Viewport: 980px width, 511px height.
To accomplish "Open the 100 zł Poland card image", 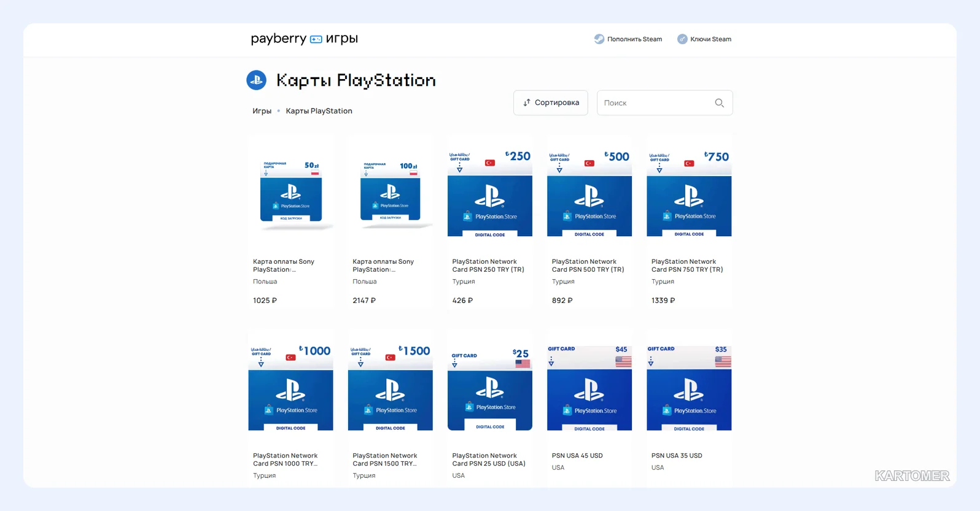I will [391, 195].
